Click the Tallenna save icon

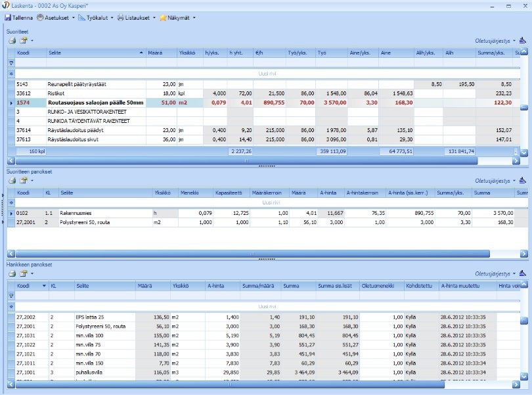(8, 18)
